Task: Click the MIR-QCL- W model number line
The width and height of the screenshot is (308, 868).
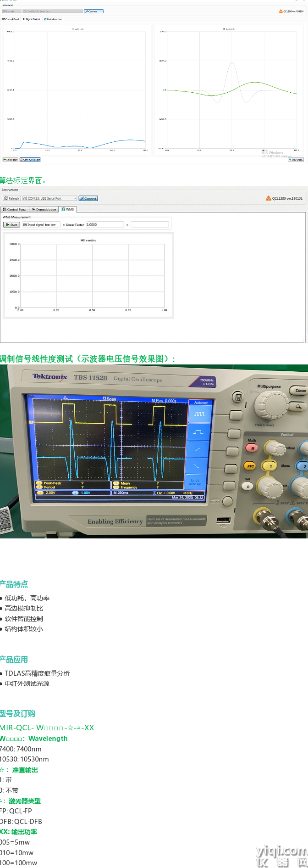Action: tap(47, 728)
